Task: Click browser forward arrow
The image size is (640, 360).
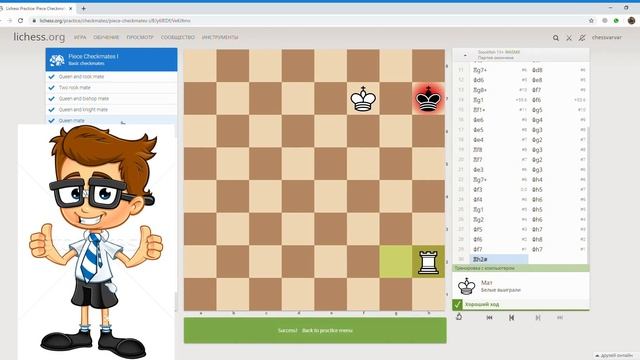Action: pyautogui.click(x=9, y=20)
